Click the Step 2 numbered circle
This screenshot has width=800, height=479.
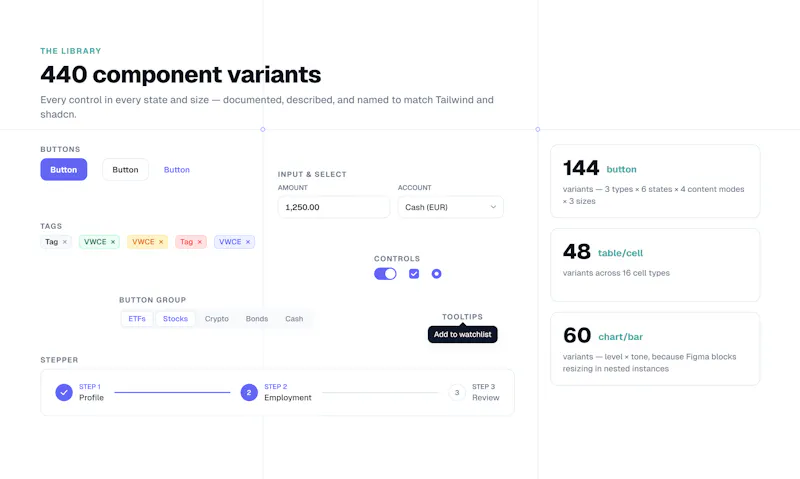coord(249,392)
